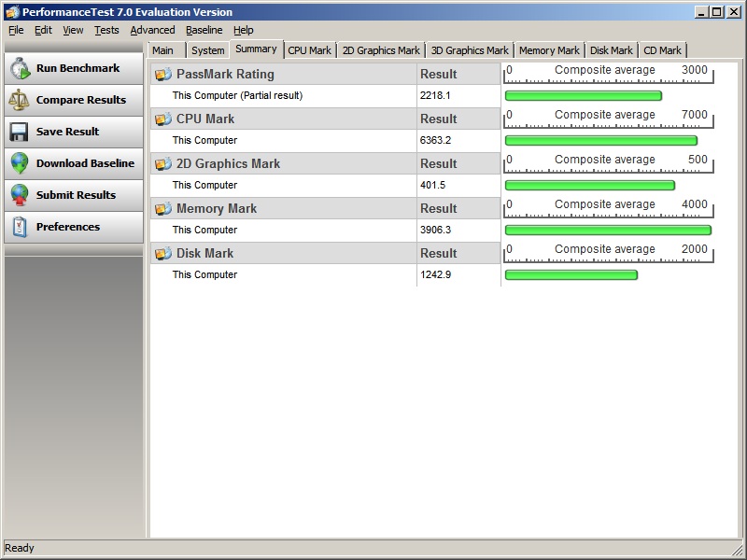Click the PassMark Rating section header text
Viewport: 747px width, 560px height.
pyautogui.click(x=225, y=75)
